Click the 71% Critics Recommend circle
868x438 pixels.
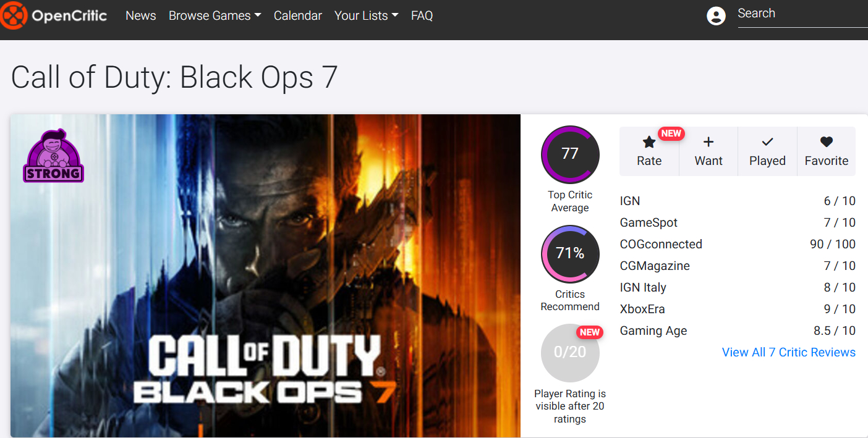(570, 254)
